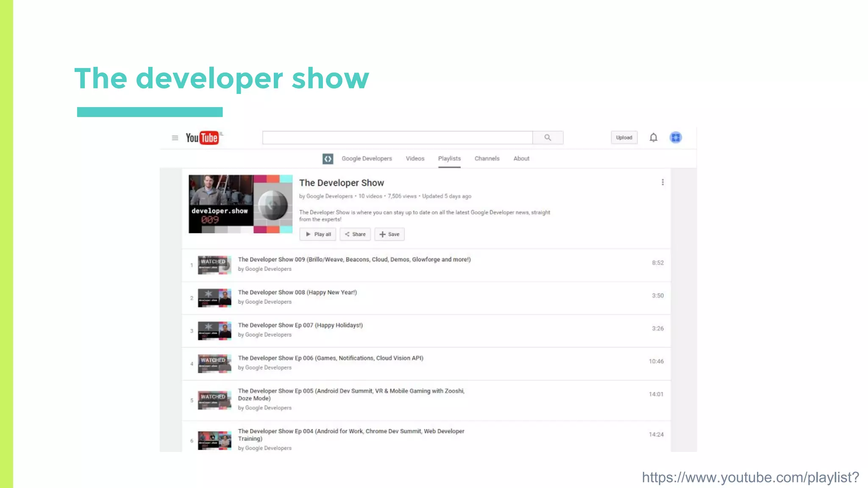Open video Developer Show Ep 005
868x488 pixels.
pos(351,394)
